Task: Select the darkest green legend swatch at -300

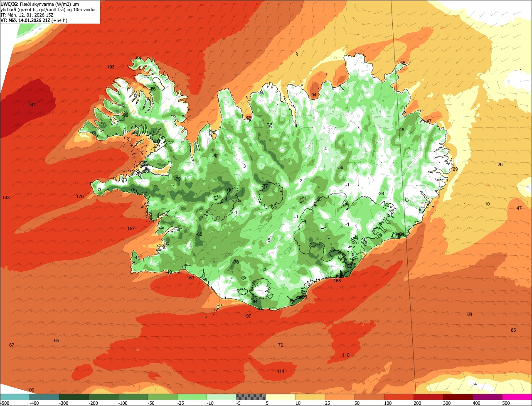Action: coord(74,397)
